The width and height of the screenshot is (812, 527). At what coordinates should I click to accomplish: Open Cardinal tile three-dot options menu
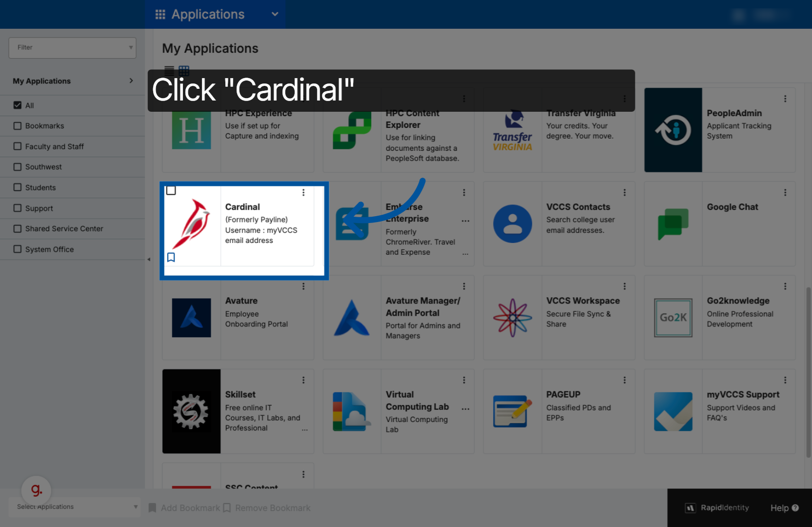303,193
